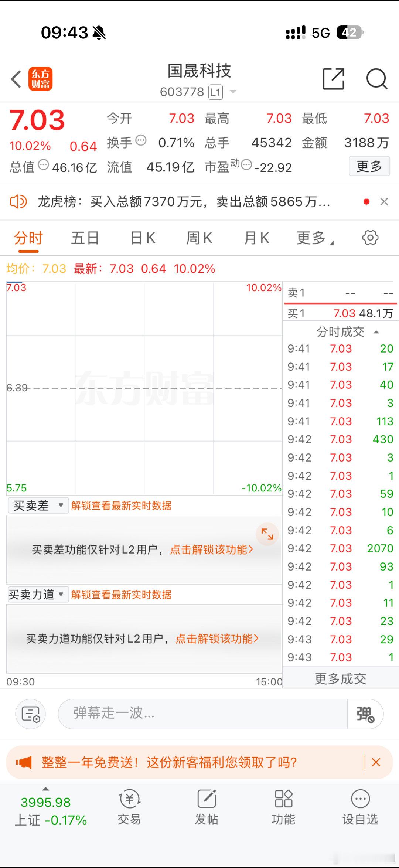
Task: Tap the battery indicator icon
Action: point(350,33)
